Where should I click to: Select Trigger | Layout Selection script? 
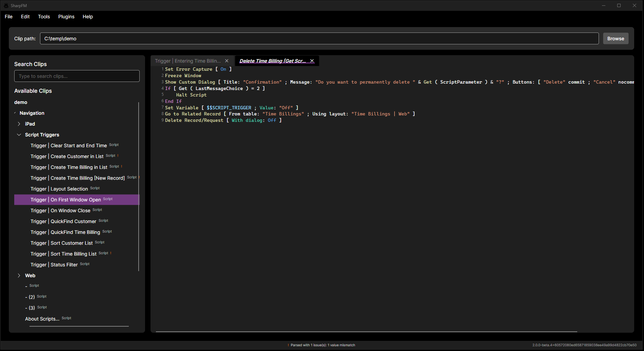pyautogui.click(x=77, y=189)
